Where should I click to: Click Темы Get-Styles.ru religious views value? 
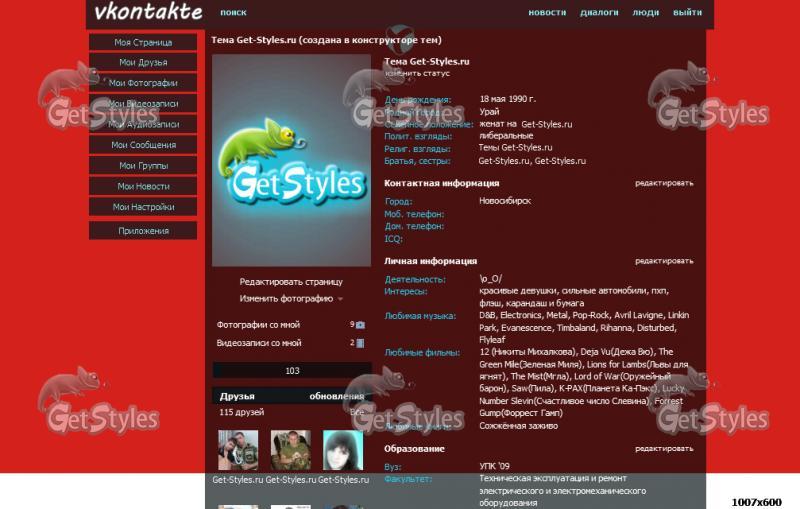pos(515,147)
